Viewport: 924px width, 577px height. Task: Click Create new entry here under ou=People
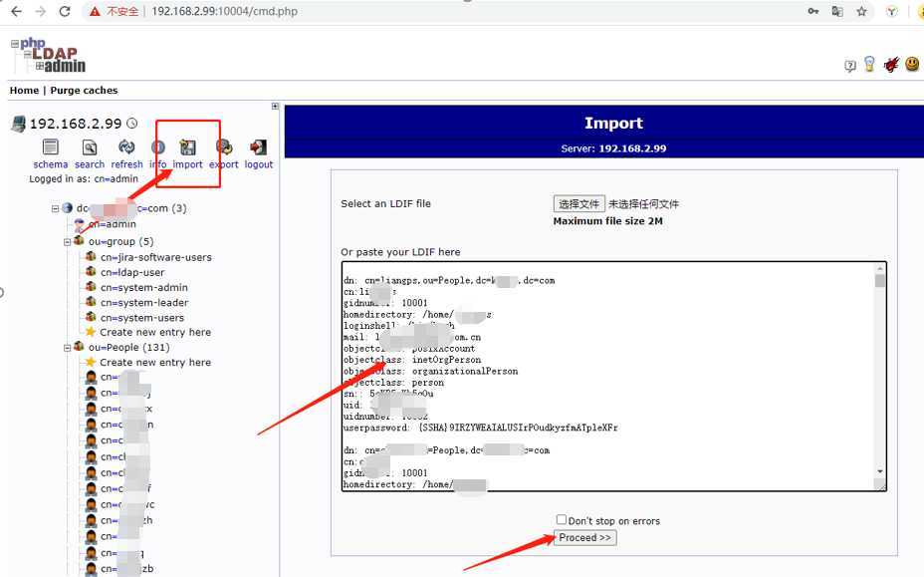155,363
